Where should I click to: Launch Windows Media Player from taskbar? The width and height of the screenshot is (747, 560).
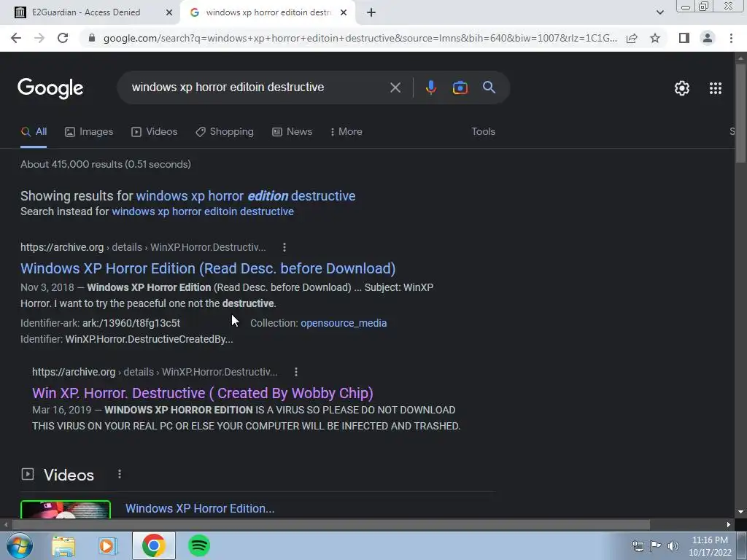[x=108, y=545]
